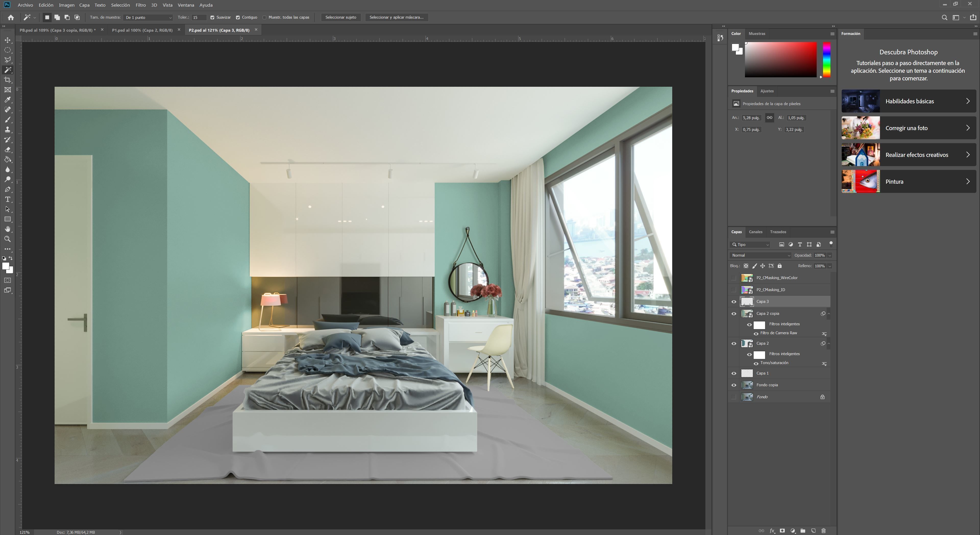Select the Horizontal Type tool

click(x=8, y=199)
